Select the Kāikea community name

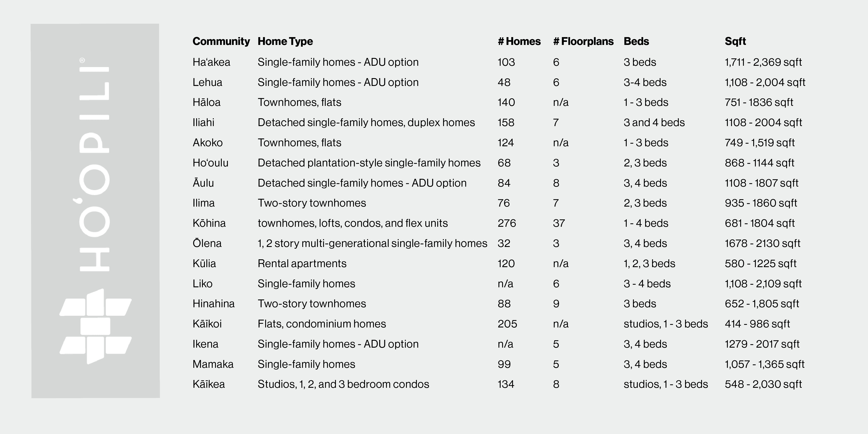(x=209, y=385)
